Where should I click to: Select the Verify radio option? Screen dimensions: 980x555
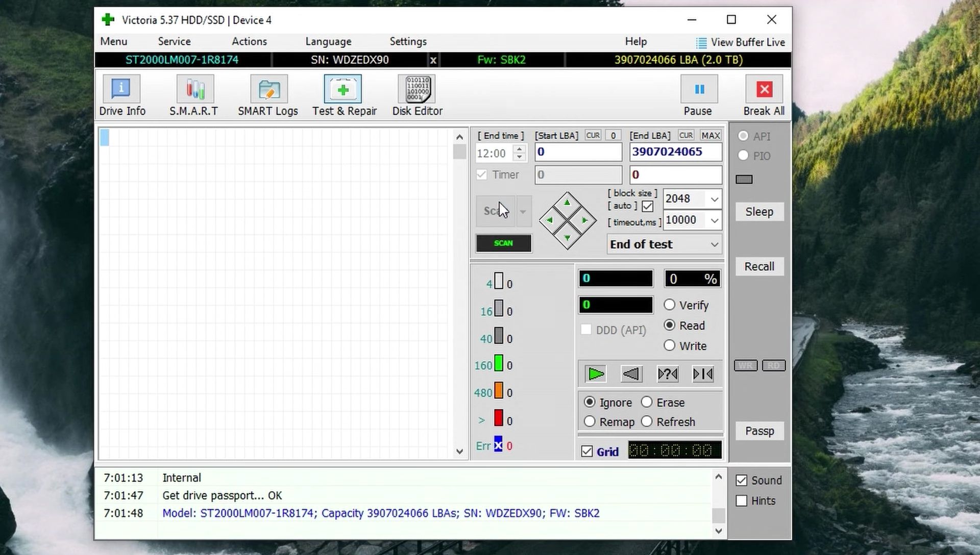pos(669,305)
